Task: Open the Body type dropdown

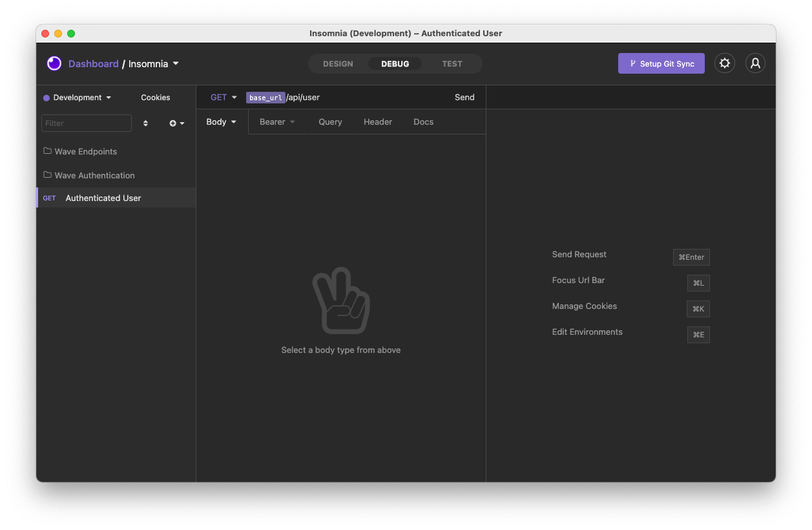Action: click(221, 122)
